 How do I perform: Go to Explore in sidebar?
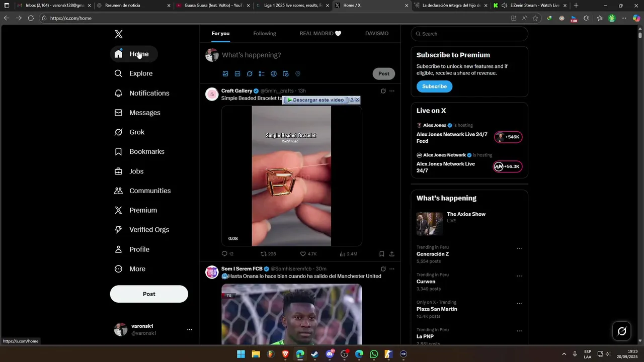point(133,73)
